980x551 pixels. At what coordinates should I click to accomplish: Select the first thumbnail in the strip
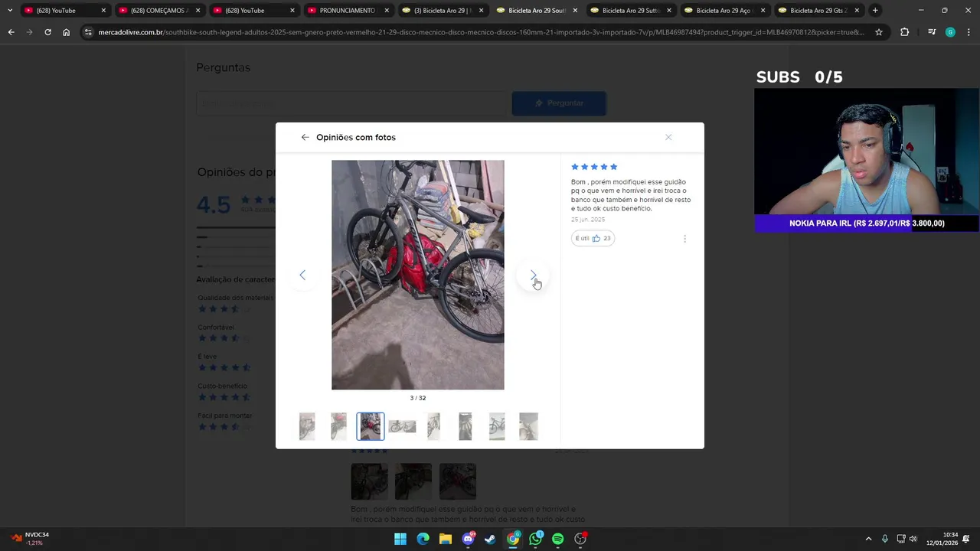(x=307, y=426)
